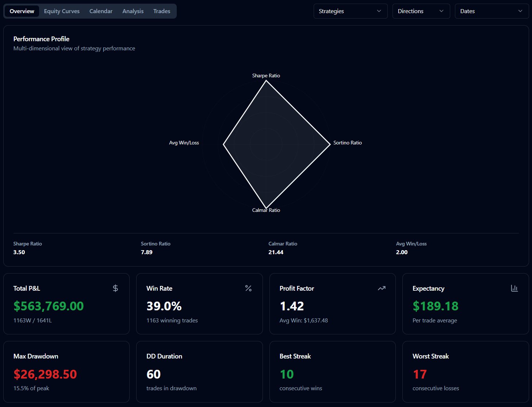Open the Directions dropdown
532x407 pixels.
coord(421,11)
